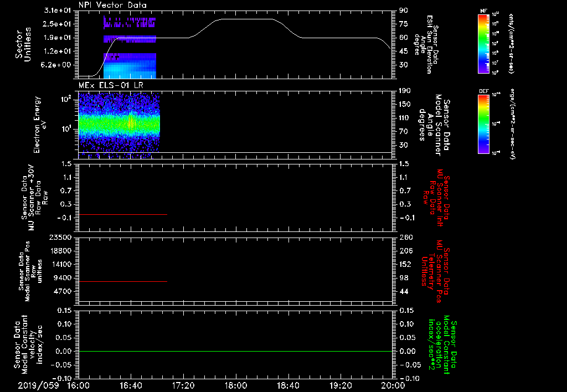Image resolution: width=567 pixels, height=392 pixels.
Task: Click the ELS electron energy spectrogram
Action: click(119, 126)
